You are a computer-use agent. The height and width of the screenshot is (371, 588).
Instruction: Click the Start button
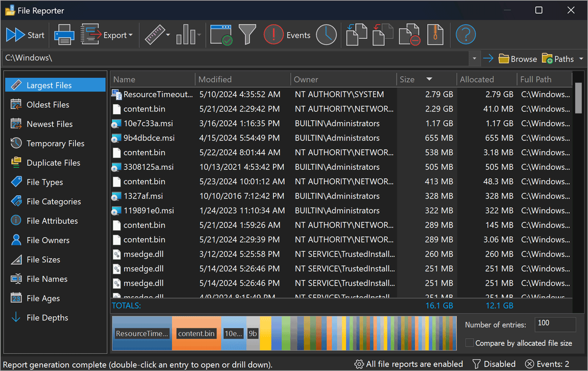(x=25, y=35)
